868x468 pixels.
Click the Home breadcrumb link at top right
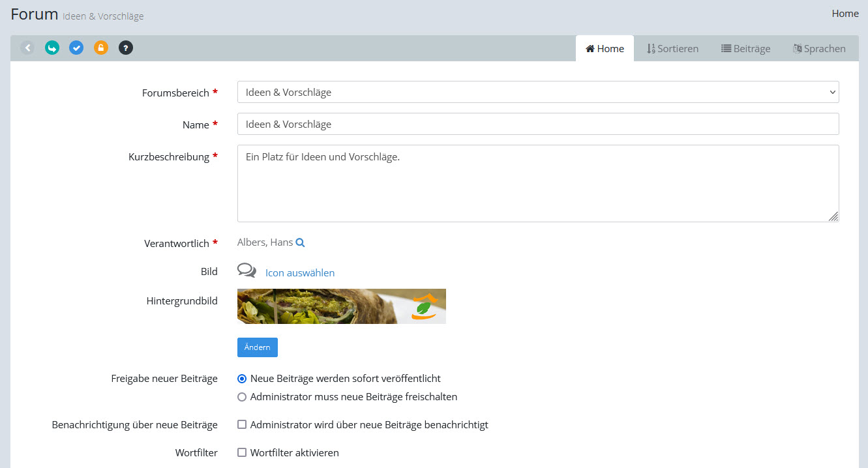pyautogui.click(x=845, y=14)
